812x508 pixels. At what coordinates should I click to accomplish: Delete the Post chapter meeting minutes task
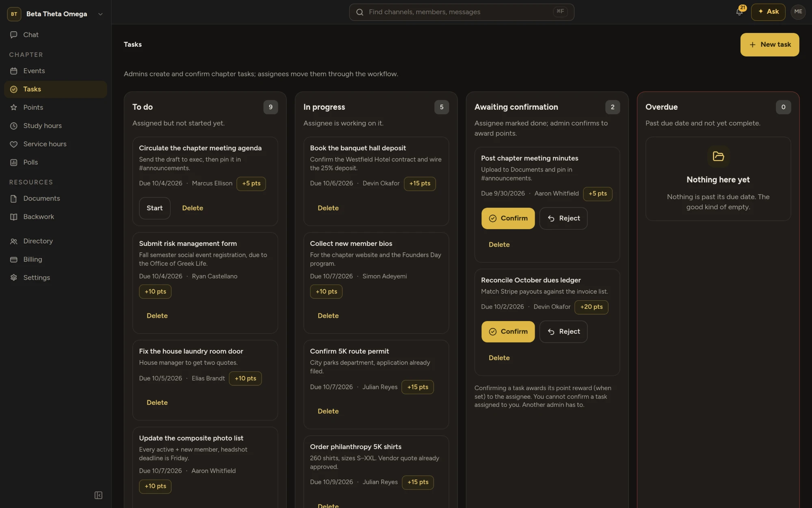tap(499, 245)
